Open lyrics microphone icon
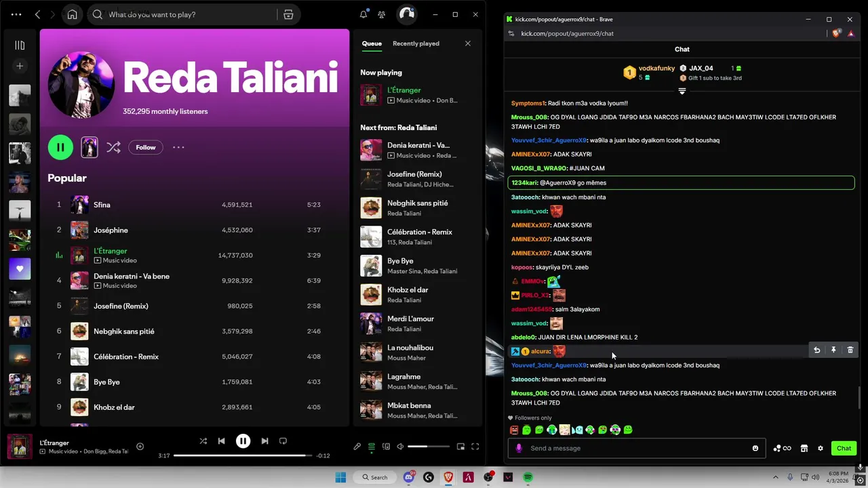 coord(357,447)
